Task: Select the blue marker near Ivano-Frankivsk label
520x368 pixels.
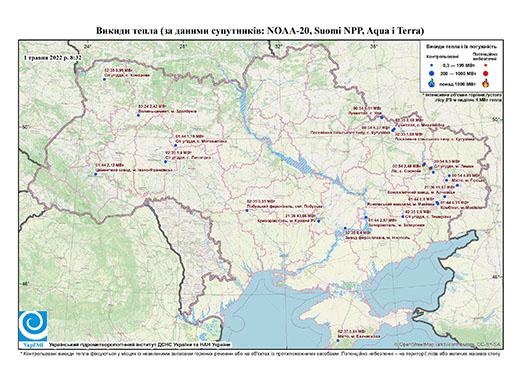Action: coord(96,174)
